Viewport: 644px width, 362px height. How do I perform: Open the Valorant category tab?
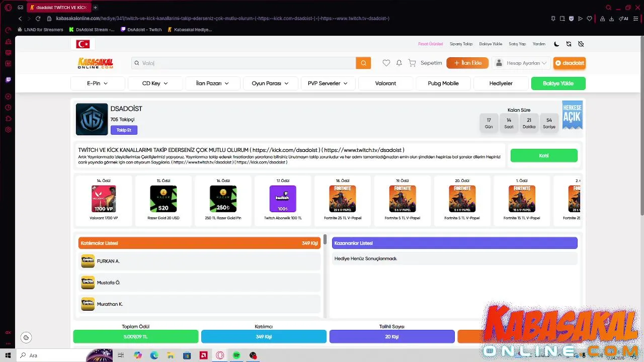[x=385, y=83]
